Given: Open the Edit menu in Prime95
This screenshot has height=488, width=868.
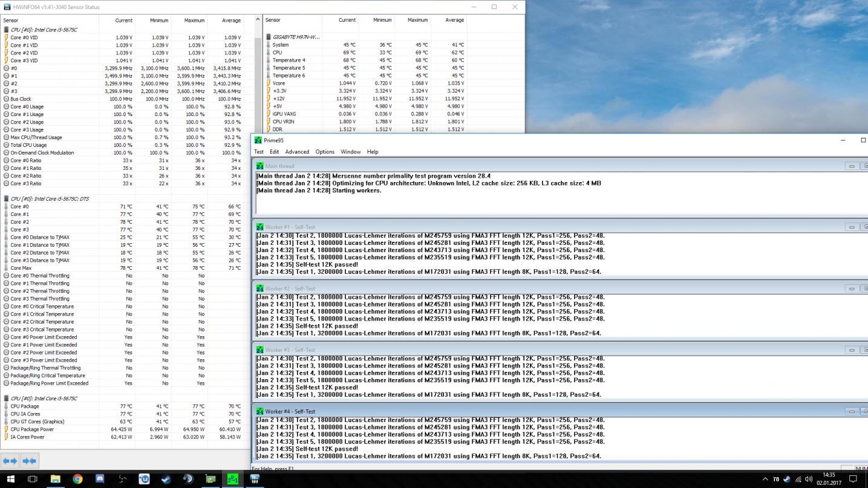Looking at the screenshot, I should pyautogui.click(x=274, y=152).
